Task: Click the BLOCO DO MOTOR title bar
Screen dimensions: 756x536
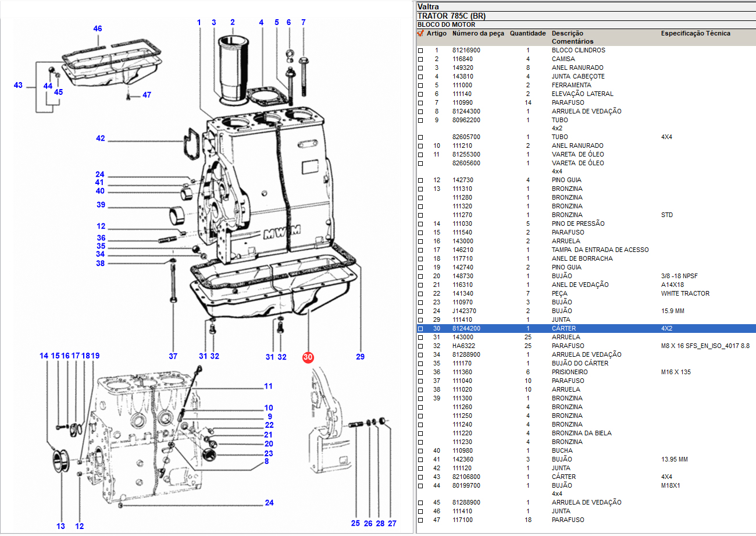Action: (586, 24)
